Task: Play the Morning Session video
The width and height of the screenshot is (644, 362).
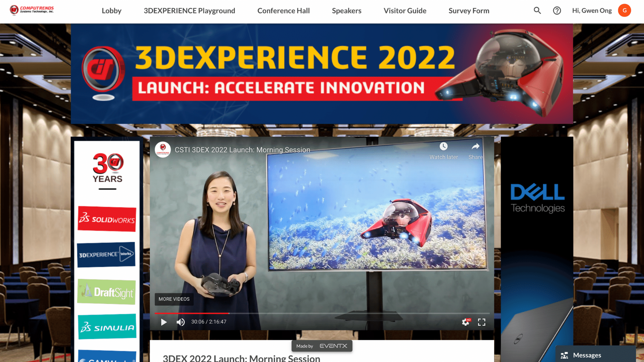Action: tap(164, 322)
